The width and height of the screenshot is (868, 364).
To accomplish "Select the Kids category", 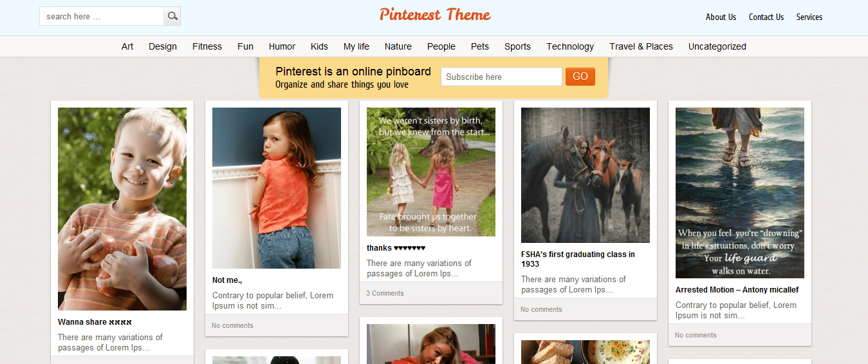I will tap(319, 46).
